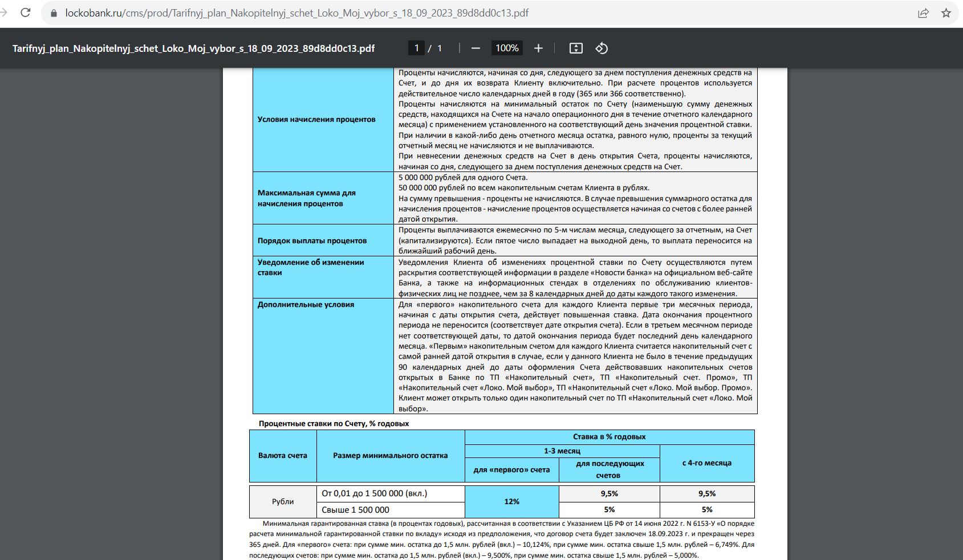The height and width of the screenshot is (560, 963).
Task: Click 'Максимальная сумма для начисления процентов' cell
Action: coord(323,198)
